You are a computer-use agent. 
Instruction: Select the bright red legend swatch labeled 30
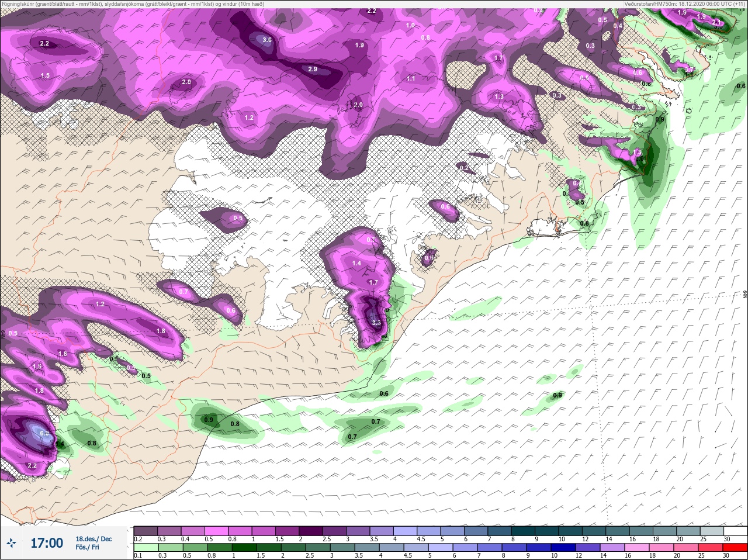point(735,548)
